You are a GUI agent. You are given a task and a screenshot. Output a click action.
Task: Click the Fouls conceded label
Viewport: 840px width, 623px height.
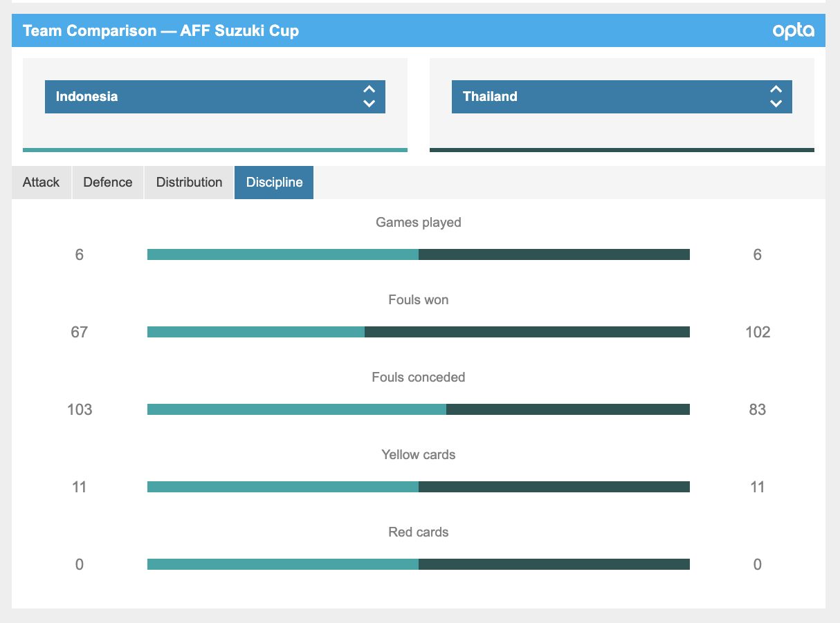(419, 378)
